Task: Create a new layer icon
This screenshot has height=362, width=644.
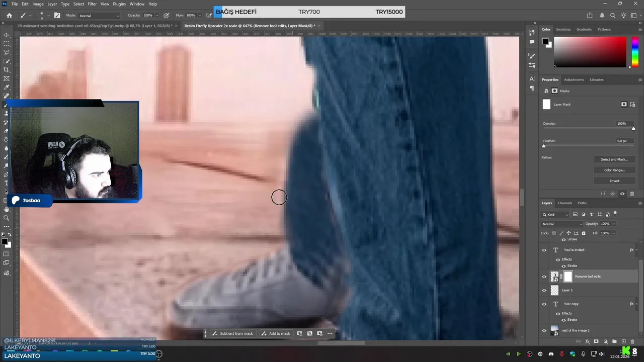Action: pyautogui.click(x=623, y=341)
